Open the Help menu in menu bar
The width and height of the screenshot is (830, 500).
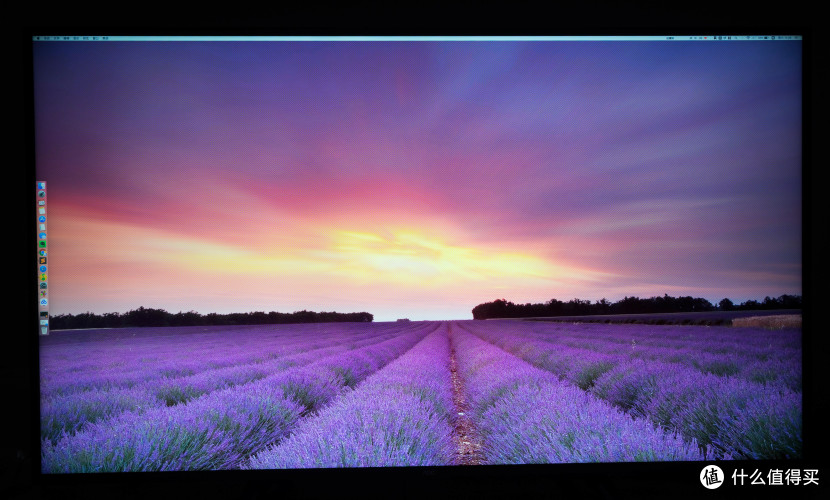[x=105, y=38]
